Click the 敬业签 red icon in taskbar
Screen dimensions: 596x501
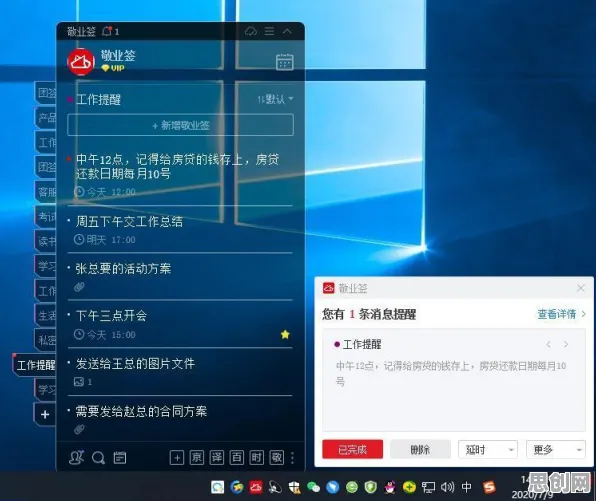[256, 487]
